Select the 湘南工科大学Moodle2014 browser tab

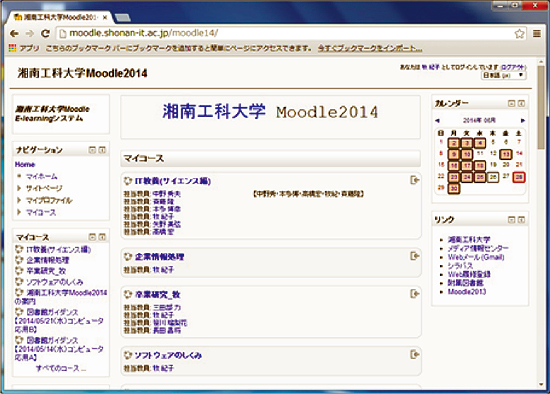pyautogui.click(x=60, y=17)
